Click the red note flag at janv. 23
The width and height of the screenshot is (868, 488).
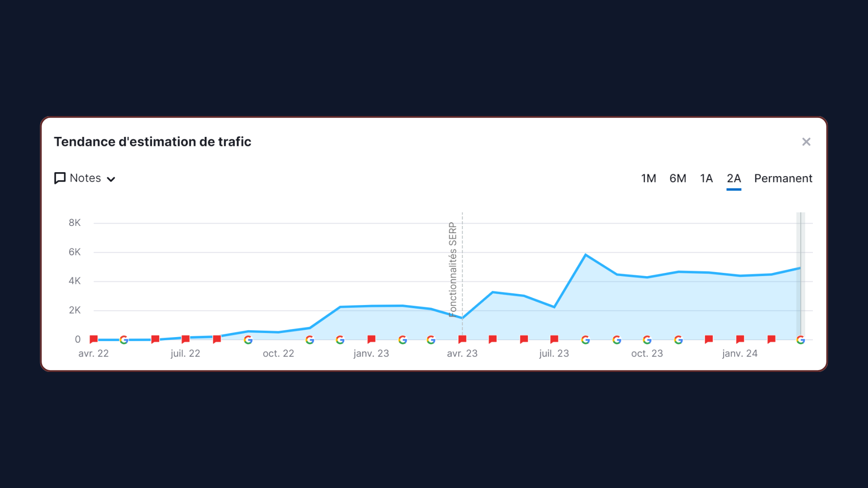point(371,339)
